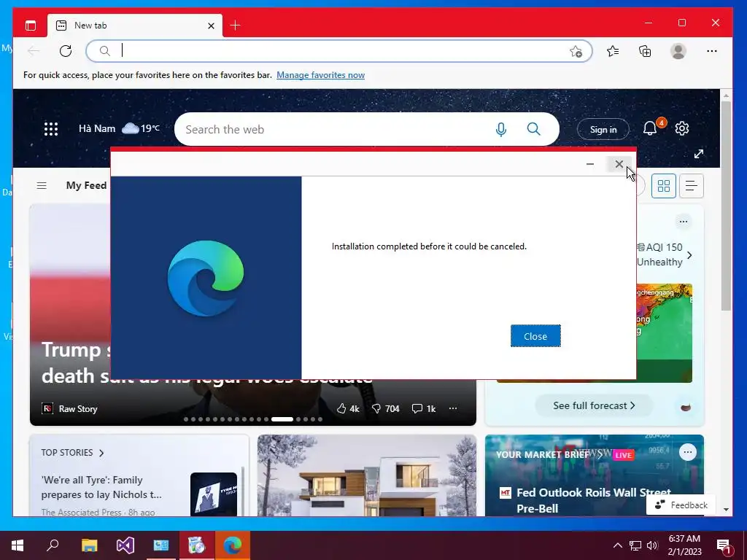Select the active carousel slide indicator
Image resolution: width=747 pixels, height=560 pixels.
click(282, 419)
